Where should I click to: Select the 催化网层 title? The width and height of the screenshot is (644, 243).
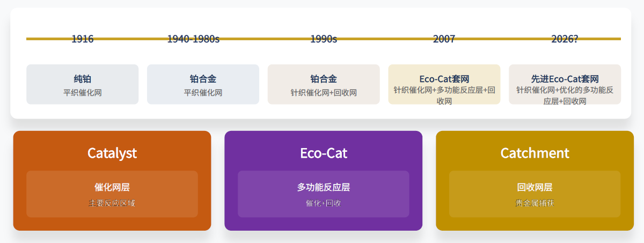112,187
